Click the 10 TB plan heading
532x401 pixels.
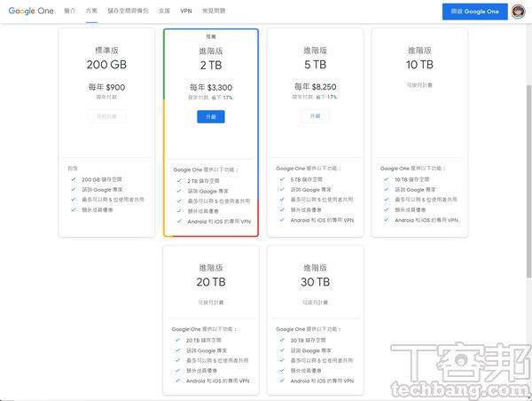(x=419, y=65)
